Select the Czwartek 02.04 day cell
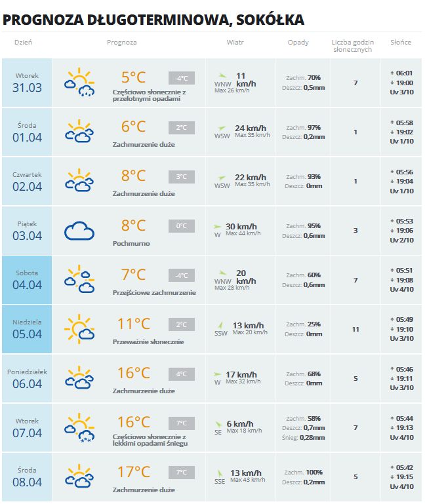The width and height of the screenshot is (425, 504). (x=27, y=182)
